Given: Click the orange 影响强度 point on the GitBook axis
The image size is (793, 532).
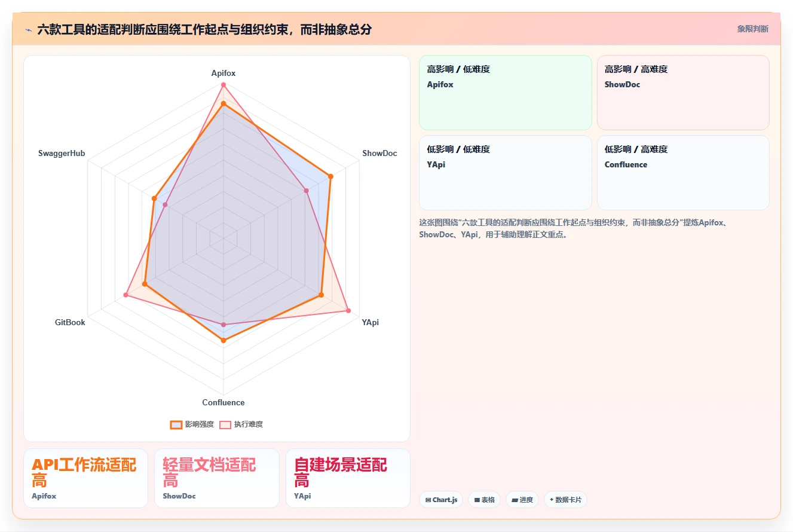Looking at the screenshot, I should [145, 284].
